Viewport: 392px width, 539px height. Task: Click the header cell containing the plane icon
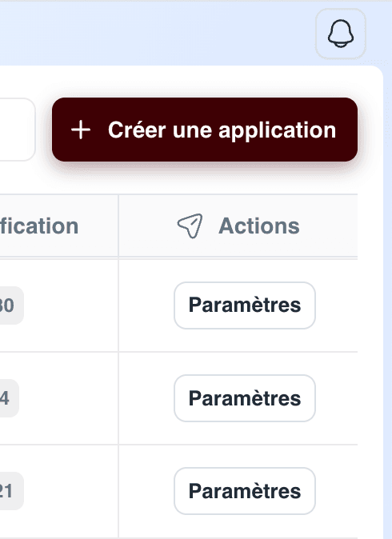[x=238, y=226]
